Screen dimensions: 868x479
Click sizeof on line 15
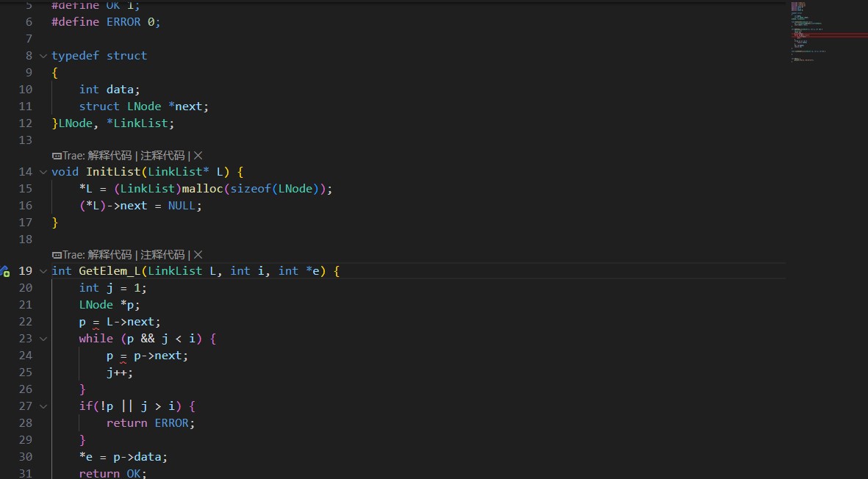point(251,189)
